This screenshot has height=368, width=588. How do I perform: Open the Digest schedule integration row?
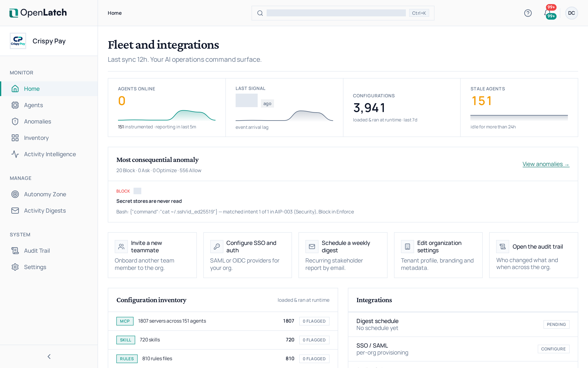(463, 324)
